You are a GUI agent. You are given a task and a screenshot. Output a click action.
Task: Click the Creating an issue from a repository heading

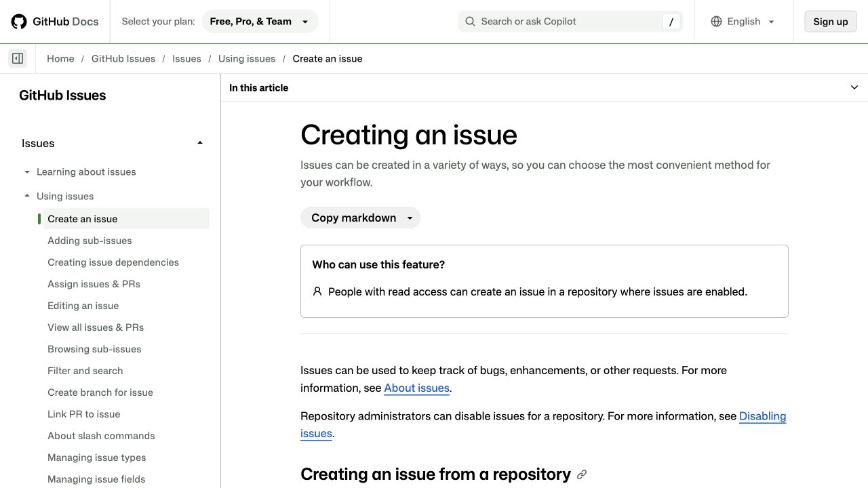click(435, 474)
